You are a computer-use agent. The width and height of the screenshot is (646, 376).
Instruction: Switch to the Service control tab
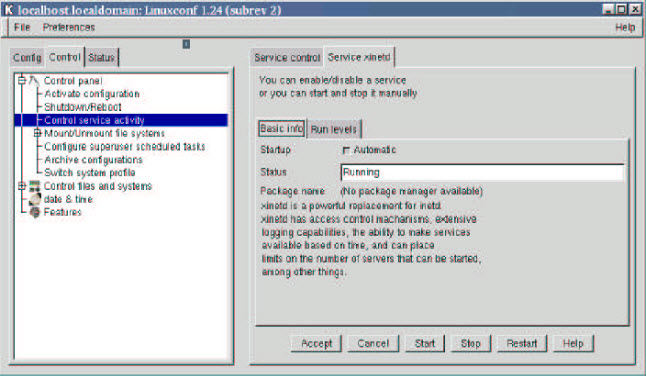click(287, 58)
